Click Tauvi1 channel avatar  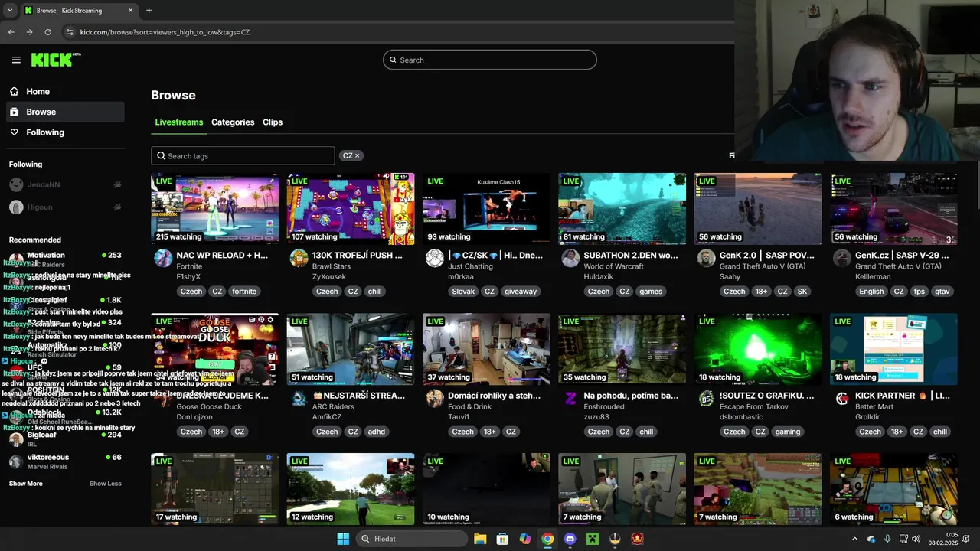pyautogui.click(x=434, y=398)
